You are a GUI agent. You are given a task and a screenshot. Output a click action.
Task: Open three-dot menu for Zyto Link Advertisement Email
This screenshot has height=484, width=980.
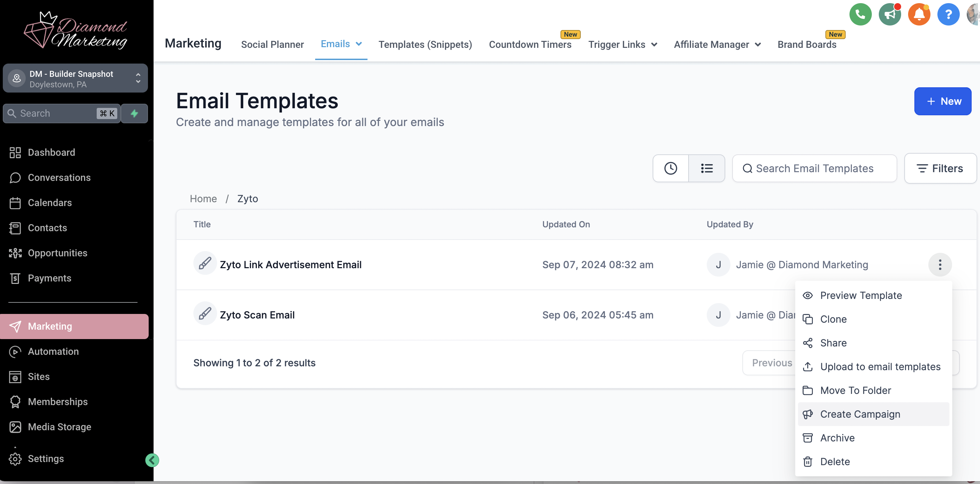point(940,265)
